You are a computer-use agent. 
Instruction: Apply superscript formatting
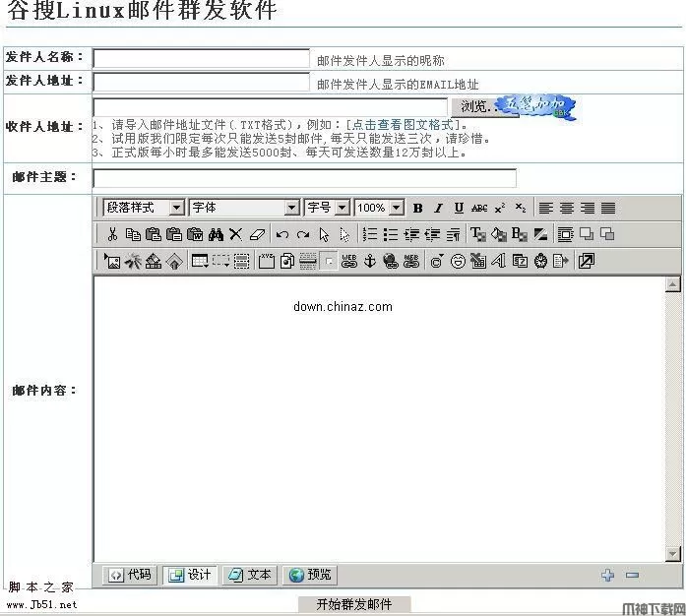click(x=500, y=209)
